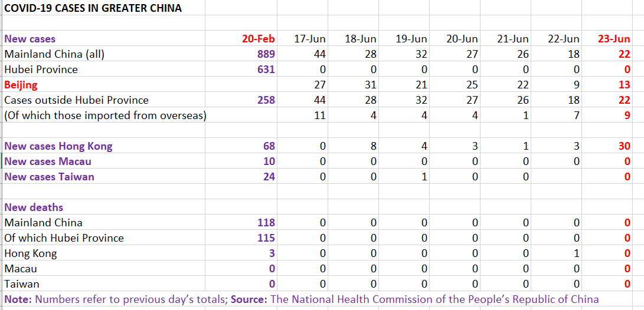Select Macau 20-Feb value 10
The image size is (644, 310).
[269, 161]
